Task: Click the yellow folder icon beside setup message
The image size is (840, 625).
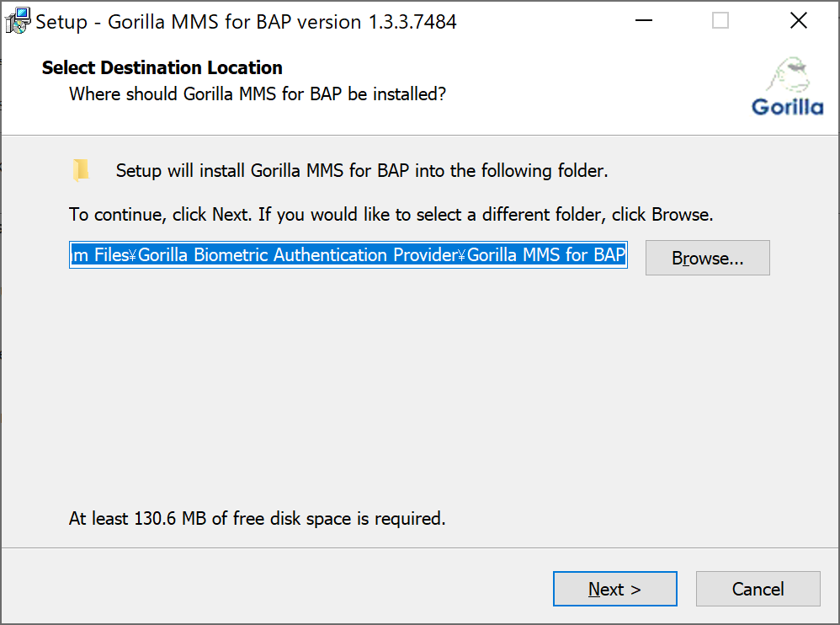Action: pyautogui.click(x=82, y=169)
